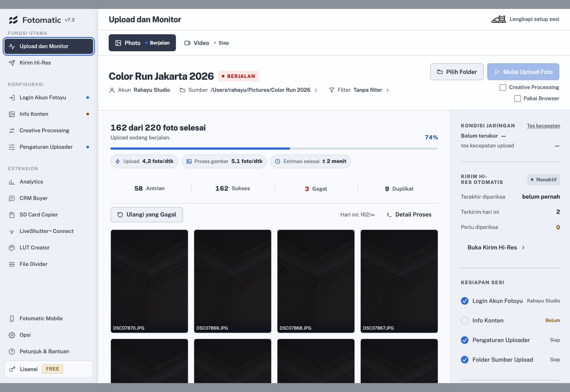This screenshot has width=570, height=392.
Task: Click the Petunjuk & Bantuan help icon
Action: pyautogui.click(x=12, y=351)
